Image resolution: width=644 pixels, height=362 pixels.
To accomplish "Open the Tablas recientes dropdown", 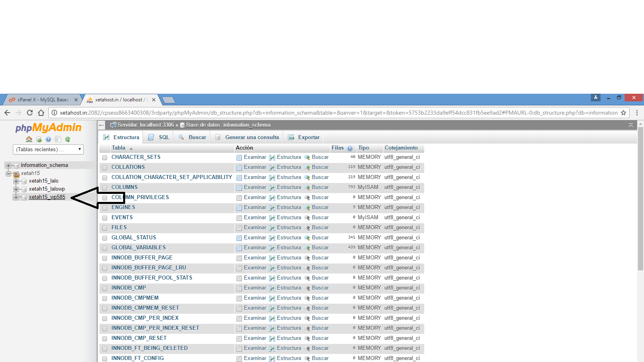I will pyautogui.click(x=48, y=150).
